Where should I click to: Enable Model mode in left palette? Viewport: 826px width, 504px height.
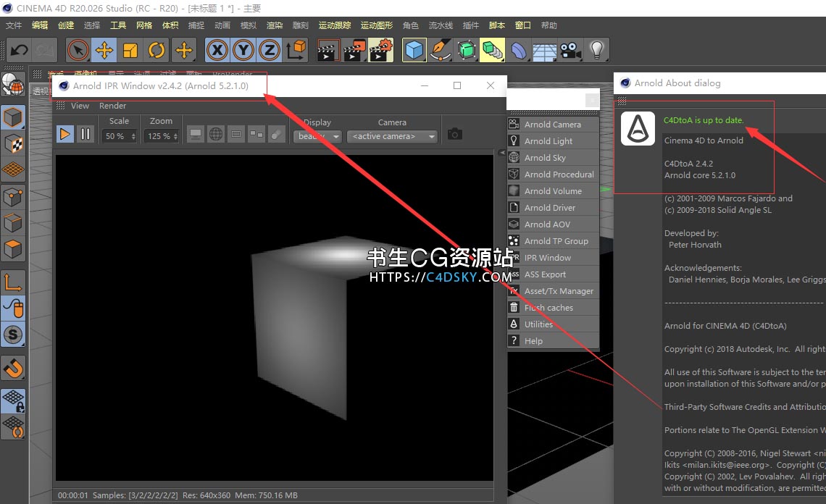click(13, 117)
